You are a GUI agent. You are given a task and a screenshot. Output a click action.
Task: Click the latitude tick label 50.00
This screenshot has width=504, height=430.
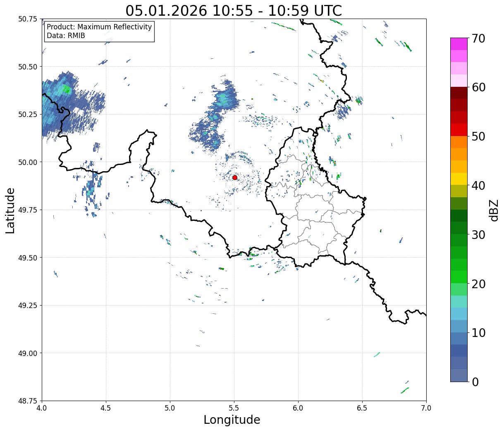(28, 162)
